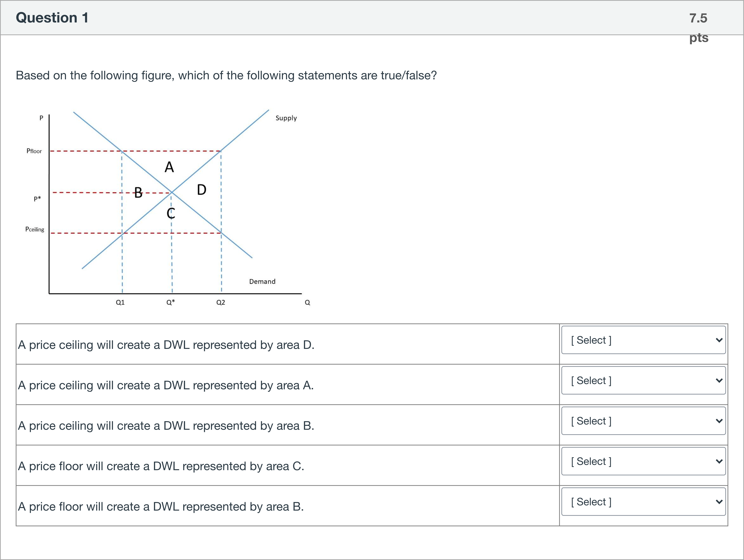Click the Q1 label on the quantity axis

pyautogui.click(x=120, y=302)
